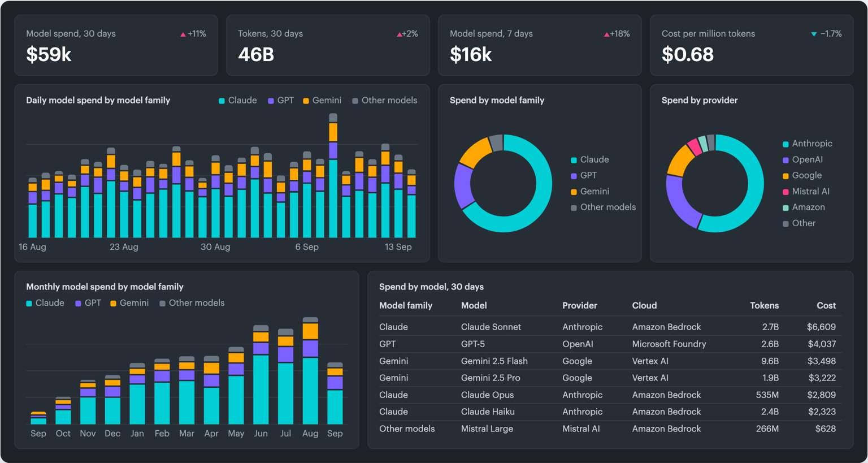Click the Aug bar in monthly spend chart
The image size is (868, 463).
click(310, 371)
